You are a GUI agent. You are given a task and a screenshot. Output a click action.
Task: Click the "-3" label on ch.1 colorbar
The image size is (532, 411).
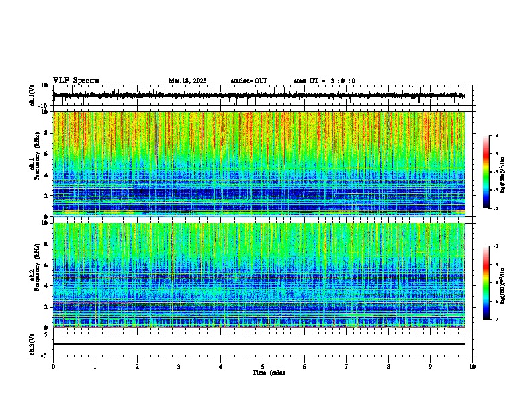click(x=496, y=136)
